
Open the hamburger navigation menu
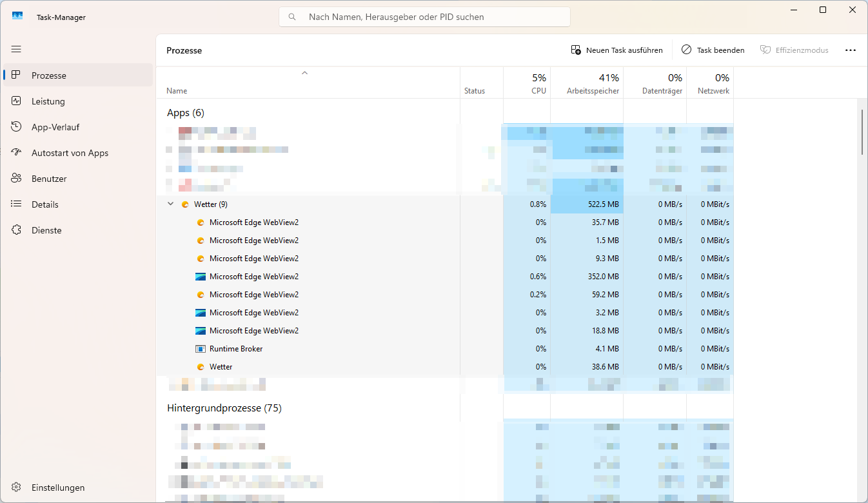(16, 49)
